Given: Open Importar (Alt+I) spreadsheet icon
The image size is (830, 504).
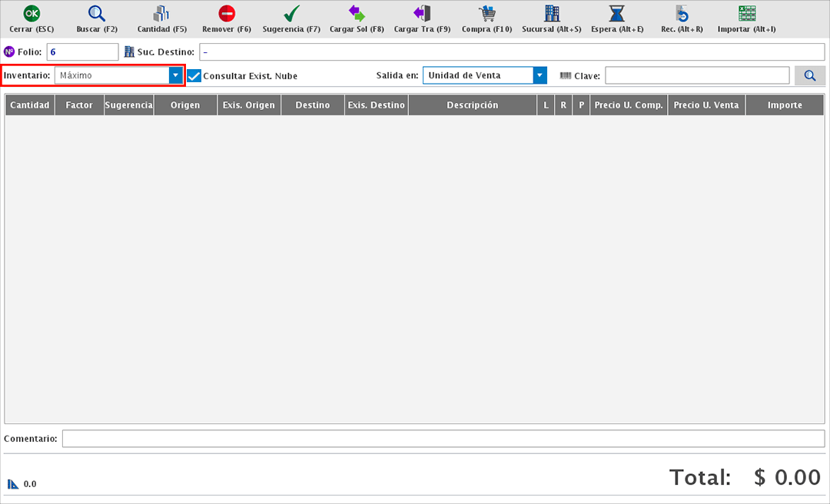Looking at the screenshot, I should 746,14.
